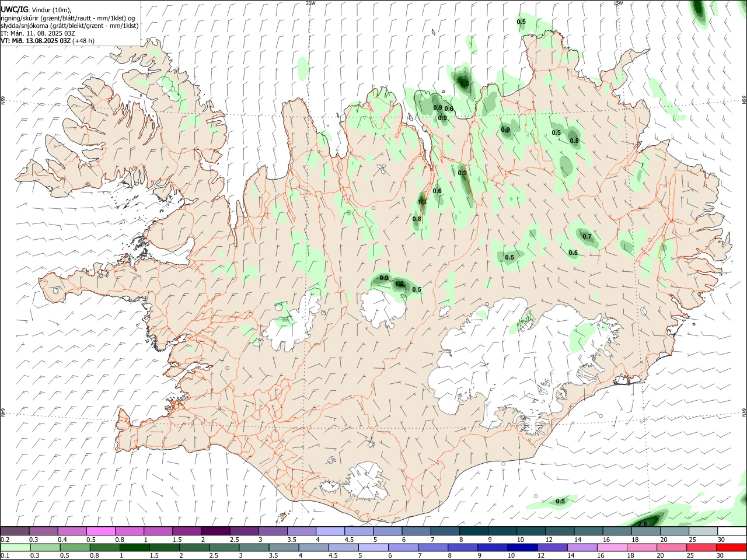The height and width of the screenshot is (560, 747).
Task: Click the '0.2' label under the upper legend row
Action: 4,540
